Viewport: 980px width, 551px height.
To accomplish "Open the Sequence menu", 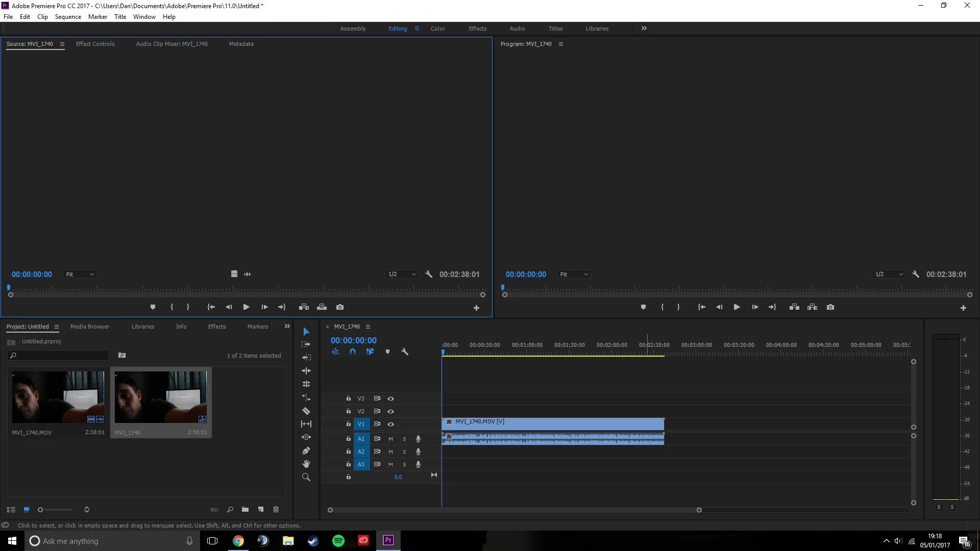I will 68,17.
